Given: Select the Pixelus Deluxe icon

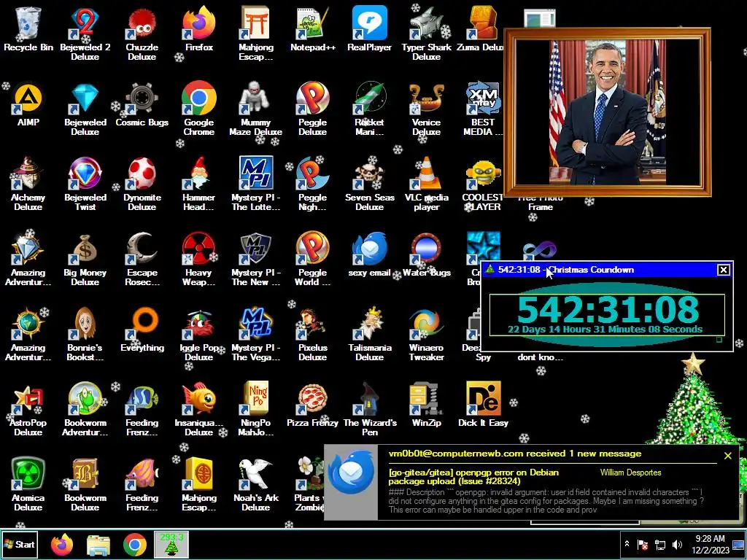Looking at the screenshot, I should (312, 334).
